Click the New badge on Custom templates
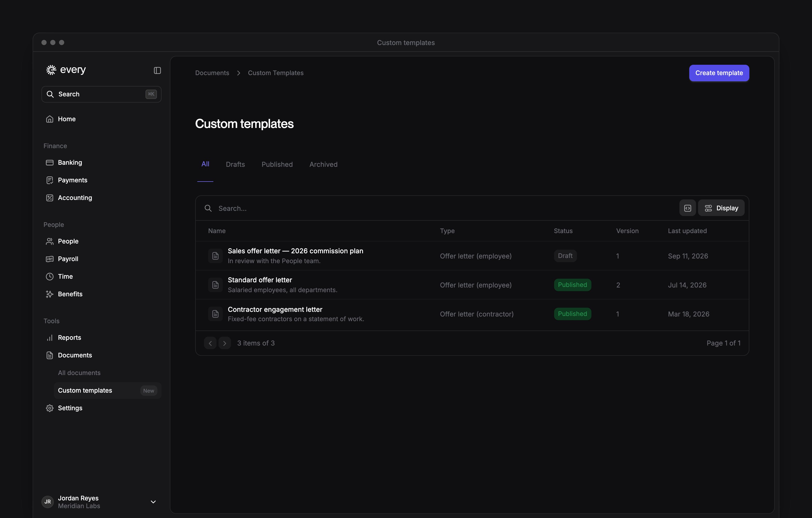 [x=148, y=391]
